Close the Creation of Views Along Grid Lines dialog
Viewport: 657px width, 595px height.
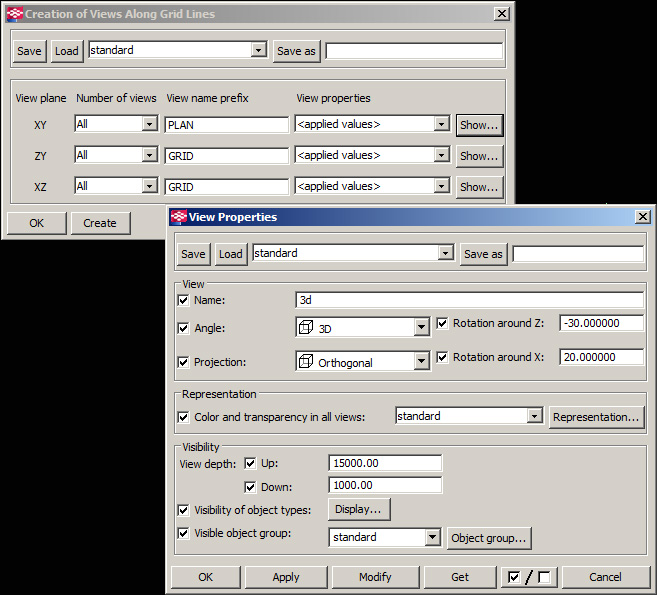(x=502, y=14)
